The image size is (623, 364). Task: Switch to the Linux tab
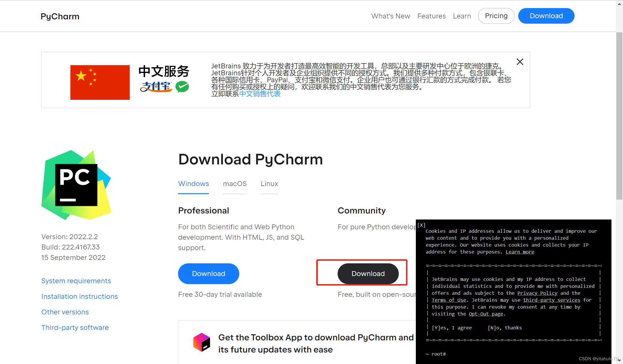click(x=269, y=184)
